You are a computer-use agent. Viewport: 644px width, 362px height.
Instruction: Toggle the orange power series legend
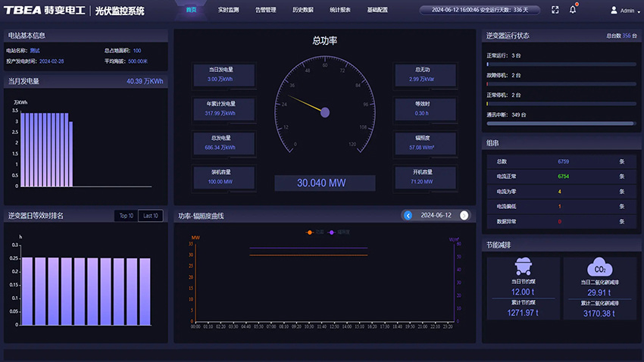(314, 232)
